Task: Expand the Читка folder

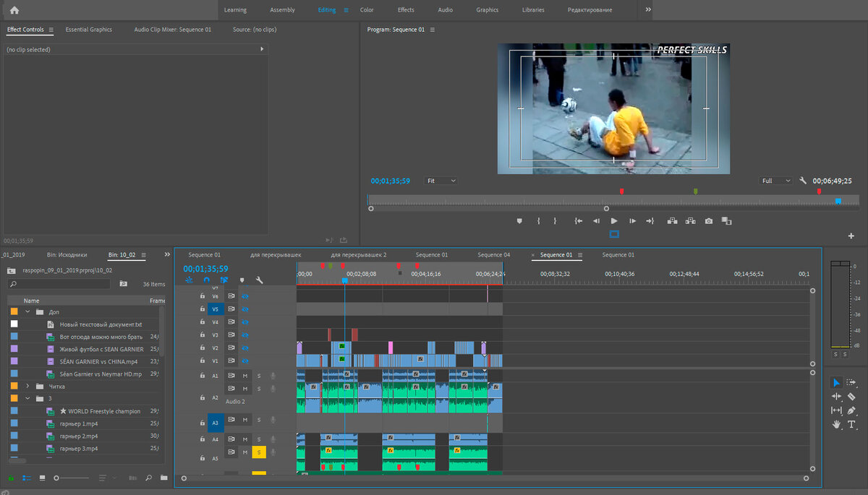Action: tap(27, 387)
